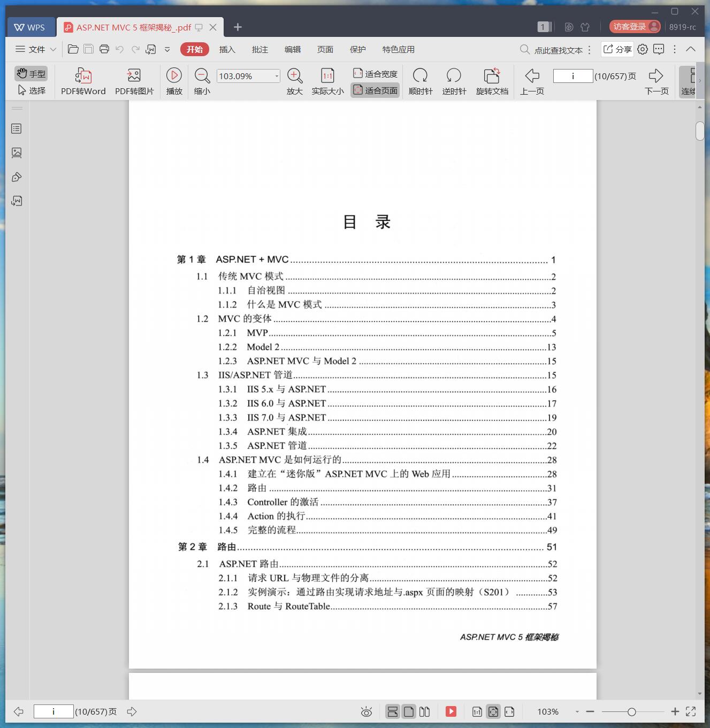Open the 插入 tab
The image size is (710, 728).
point(227,49)
